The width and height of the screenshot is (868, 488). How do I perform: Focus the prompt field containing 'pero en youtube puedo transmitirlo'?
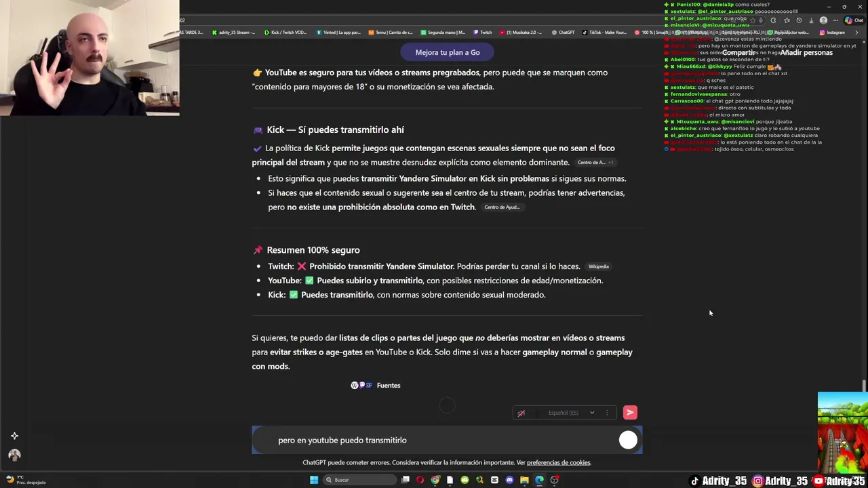[447, 440]
